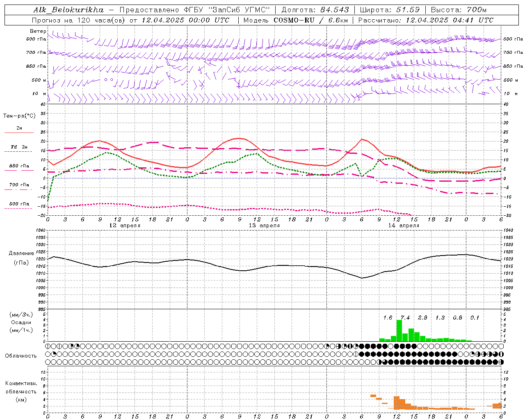Click the Облачность cloud cover label
This screenshot has width=525, height=420.
(21, 356)
